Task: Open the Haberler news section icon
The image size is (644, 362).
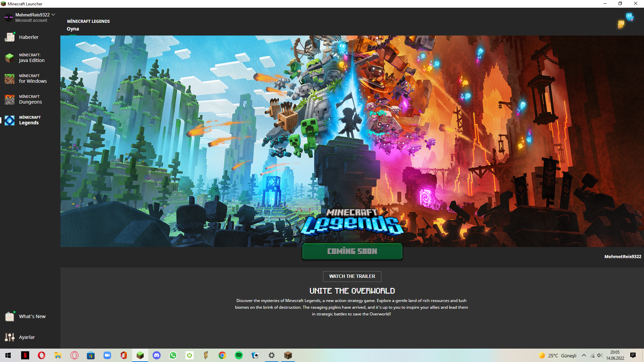Action: pos(10,37)
